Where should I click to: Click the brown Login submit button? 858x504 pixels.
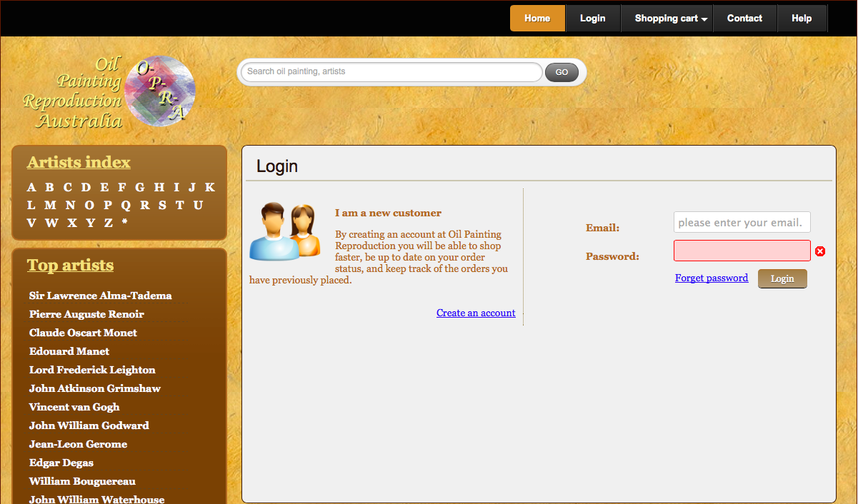pyautogui.click(x=782, y=278)
